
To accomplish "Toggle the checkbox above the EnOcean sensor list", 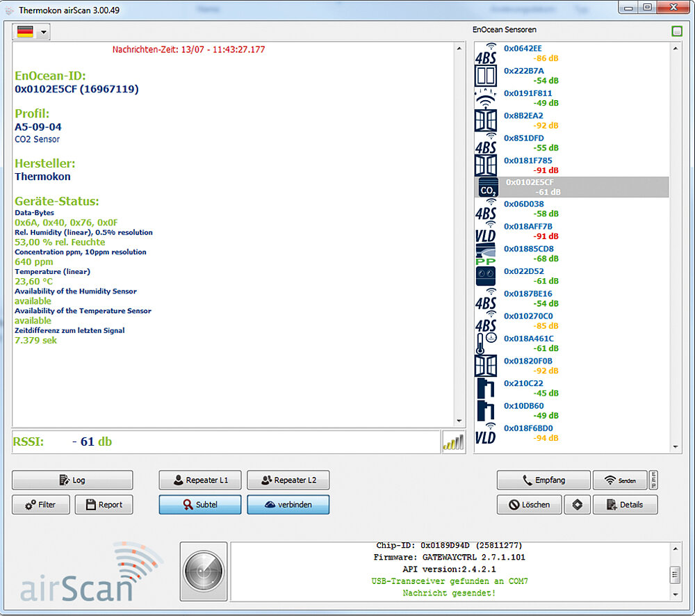I will pos(677,31).
